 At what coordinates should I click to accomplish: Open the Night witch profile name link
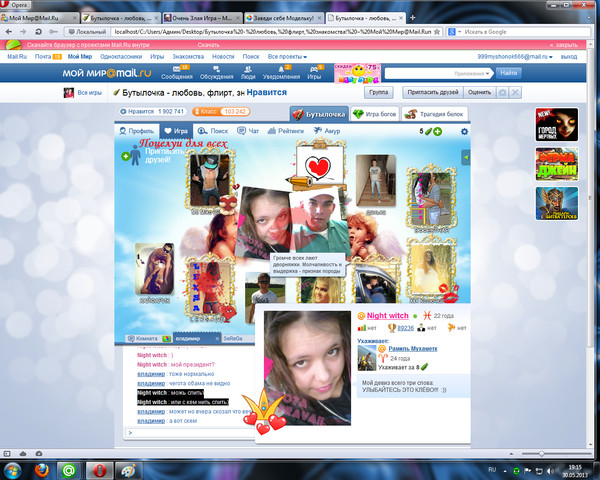tap(387, 316)
